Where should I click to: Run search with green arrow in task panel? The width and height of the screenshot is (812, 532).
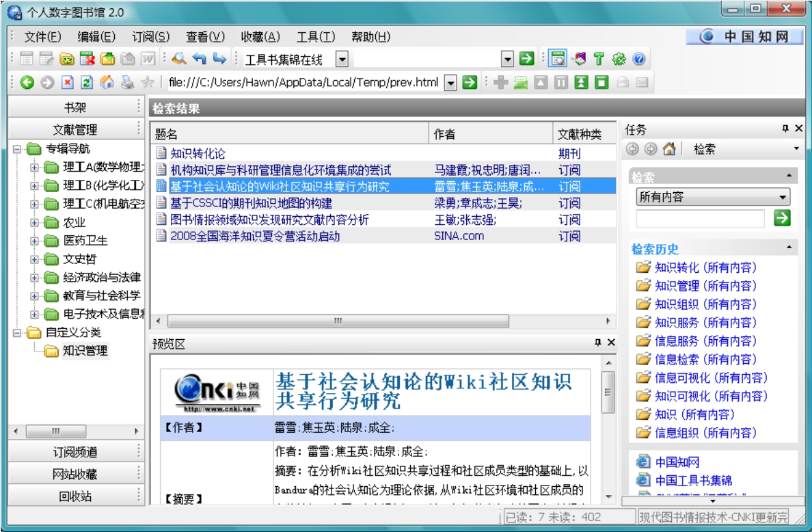tap(782, 218)
